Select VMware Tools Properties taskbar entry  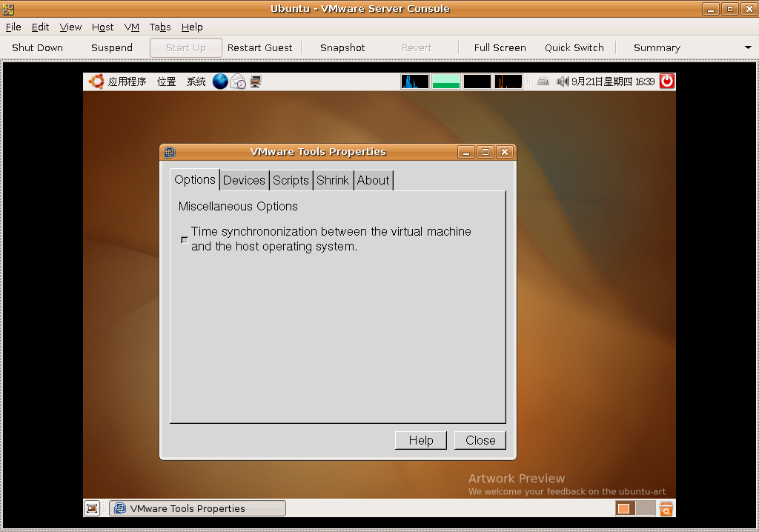coord(197,508)
